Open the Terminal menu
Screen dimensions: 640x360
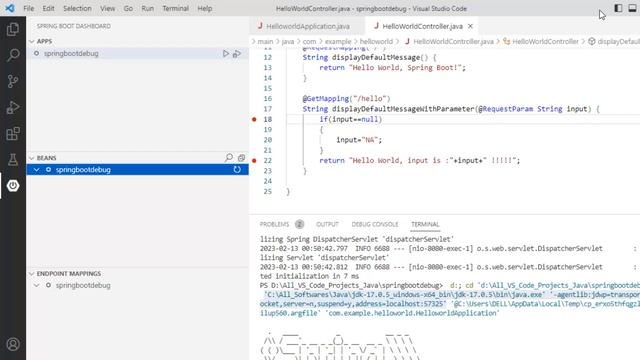(x=176, y=8)
